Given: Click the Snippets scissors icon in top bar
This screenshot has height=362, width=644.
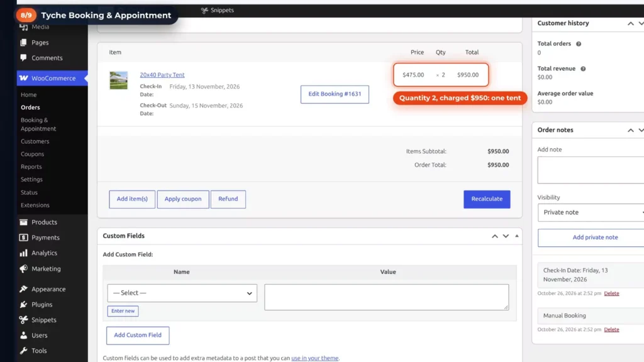Looking at the screenshot, I should (204, 10).
